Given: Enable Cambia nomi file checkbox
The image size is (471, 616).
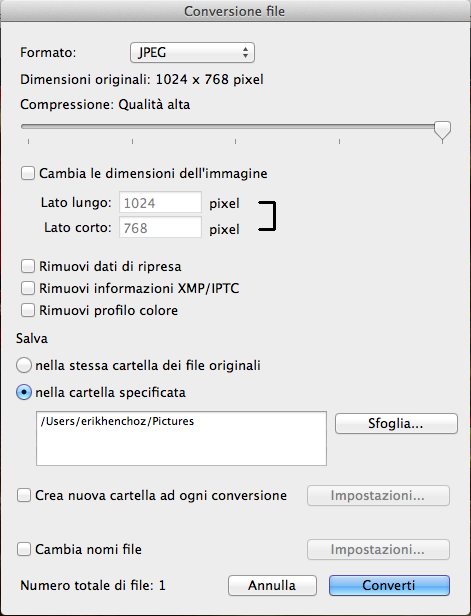Looking at the screenshot, I should [x=24, y=549].
